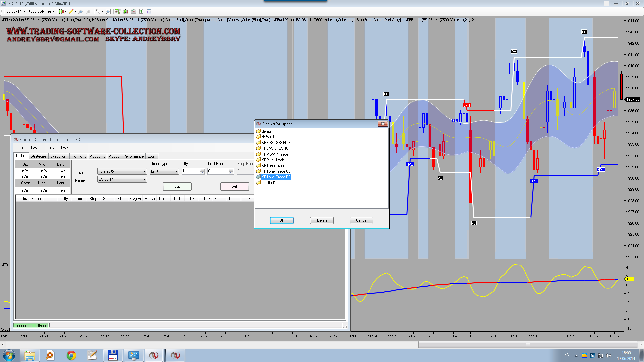The width and height of the screenshot is (644, 362).
Task: Click the horizontal chart scrollbar thumb
Action: click(x=528, y=344)
